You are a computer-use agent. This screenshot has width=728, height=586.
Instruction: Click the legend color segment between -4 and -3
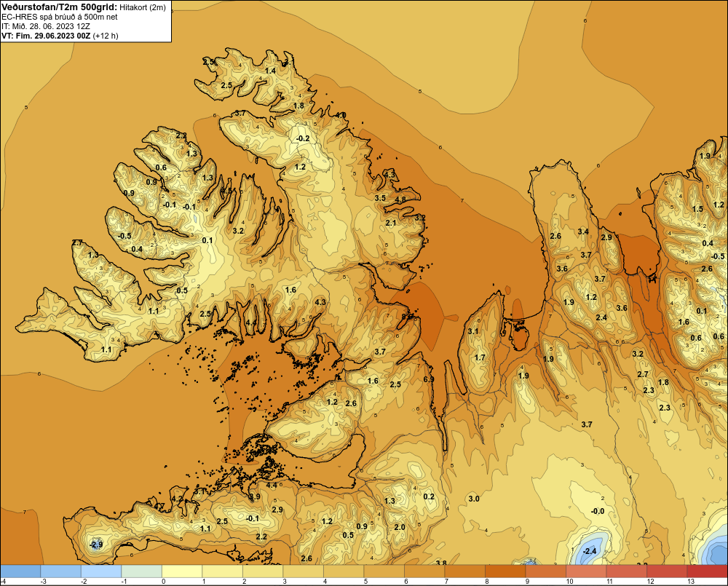coord(20,571)
